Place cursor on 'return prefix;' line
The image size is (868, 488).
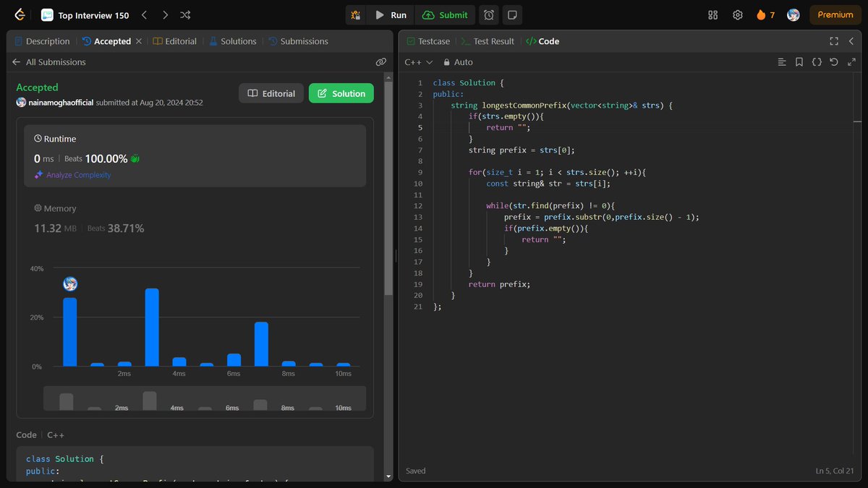tap(499, 284)
